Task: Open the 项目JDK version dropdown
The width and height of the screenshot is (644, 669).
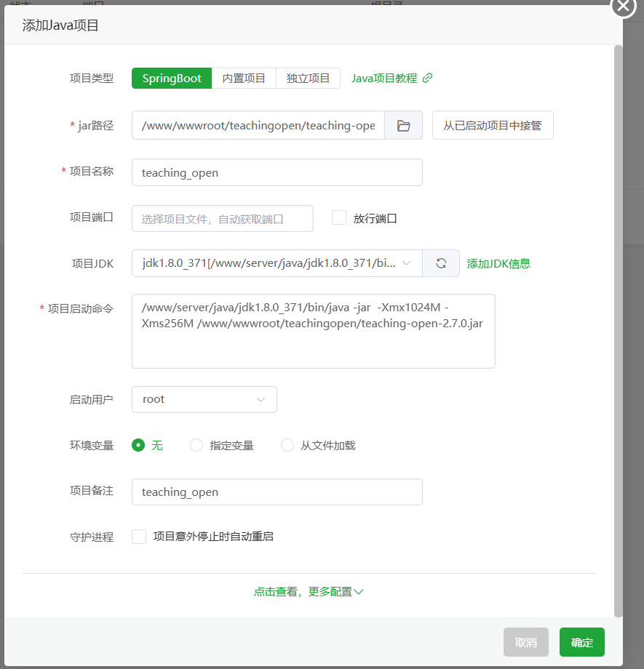Action: click(x=277, y=263)
